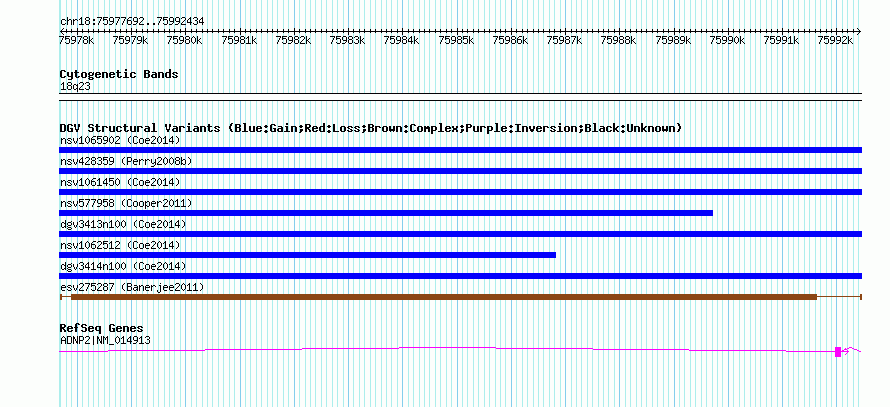Open the nsv1061450 (Coe2014) label
890x407 pixels.
[120, 182]
